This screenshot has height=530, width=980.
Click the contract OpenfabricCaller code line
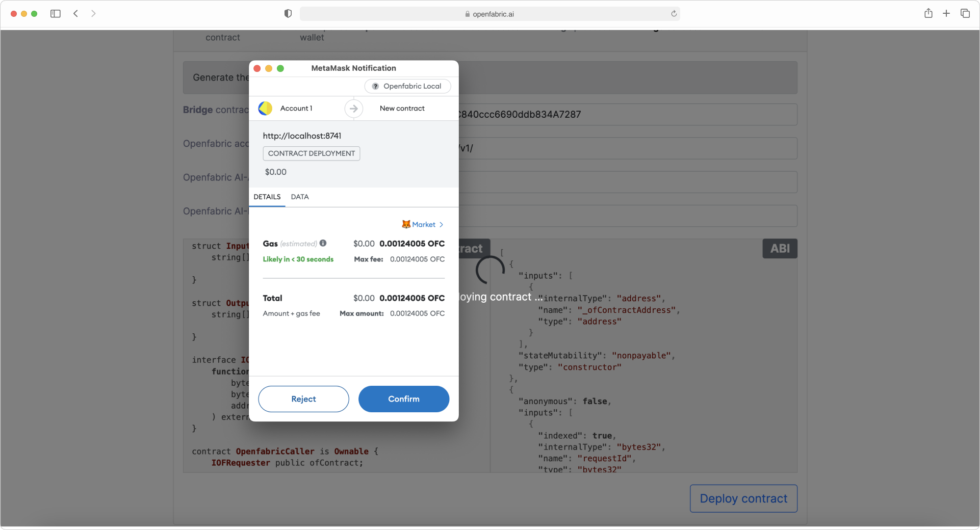[285, 452]
